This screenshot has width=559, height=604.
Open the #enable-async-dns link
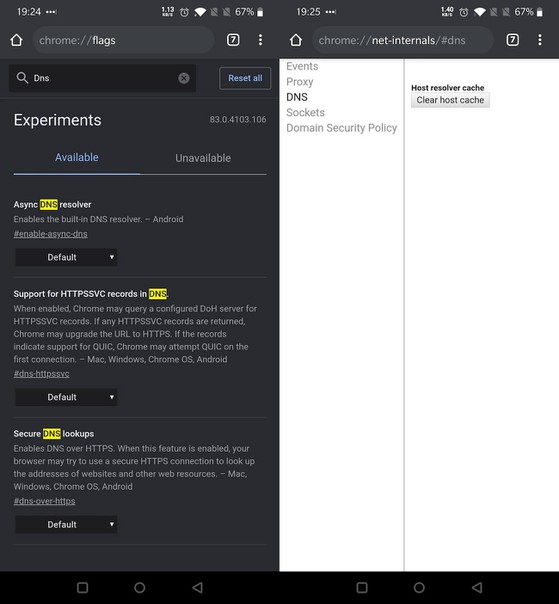50,234
